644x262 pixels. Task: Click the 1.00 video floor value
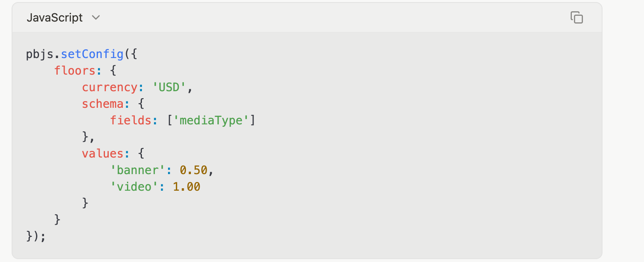pos(187,187)
